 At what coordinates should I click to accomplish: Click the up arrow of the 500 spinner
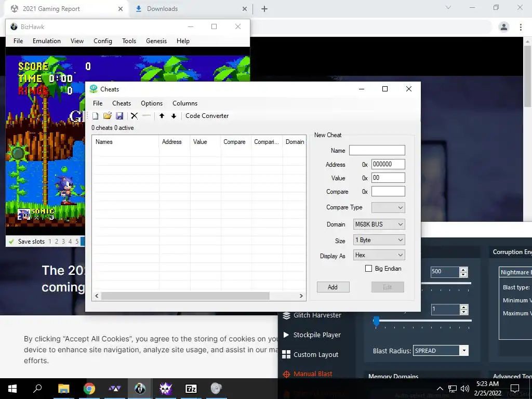463,270
